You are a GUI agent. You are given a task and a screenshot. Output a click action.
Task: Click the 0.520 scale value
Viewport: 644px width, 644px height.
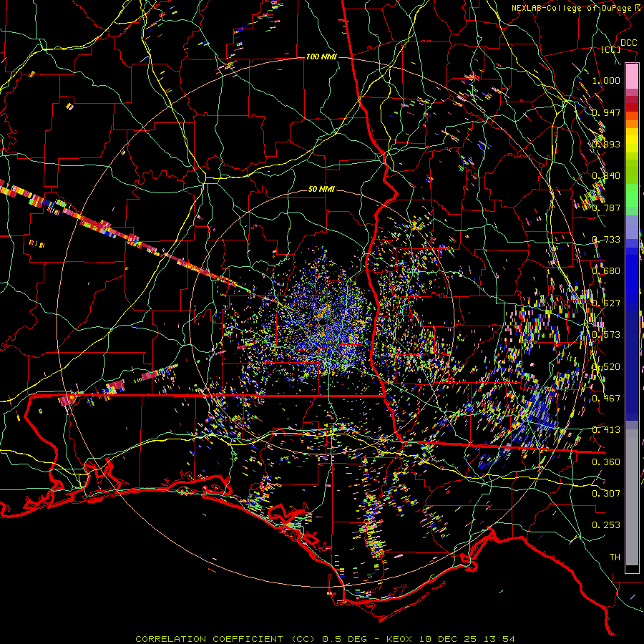coord(606,367)
